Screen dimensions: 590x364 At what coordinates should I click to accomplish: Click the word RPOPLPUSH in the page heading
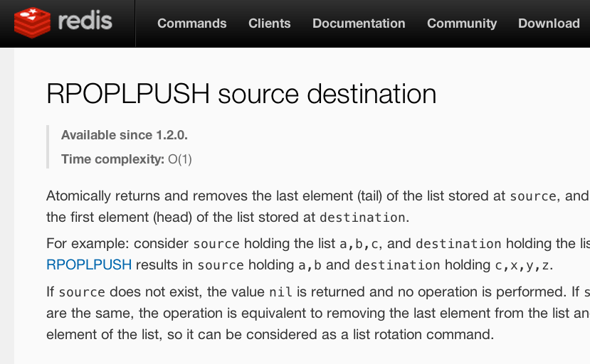128,94
